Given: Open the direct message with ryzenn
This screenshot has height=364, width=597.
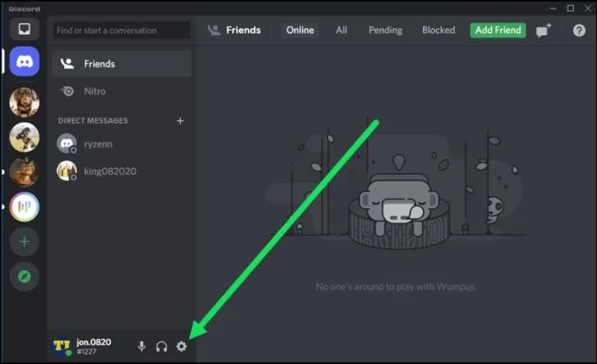Looking at the screenshot, I should [x=121, y=144].
